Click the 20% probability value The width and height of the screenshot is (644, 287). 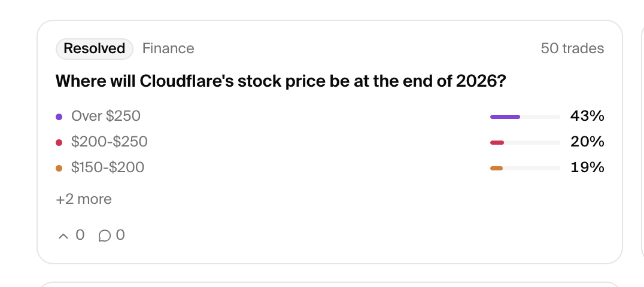coord(587,142)
